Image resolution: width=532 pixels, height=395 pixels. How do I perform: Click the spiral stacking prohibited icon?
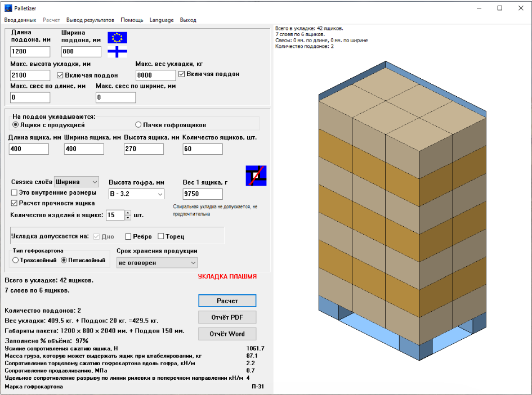point(256,176)
